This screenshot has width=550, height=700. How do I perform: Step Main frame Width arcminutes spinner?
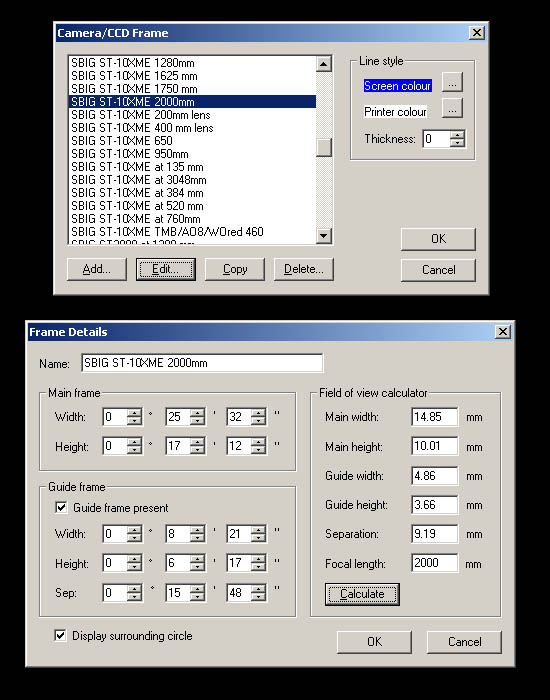pos(197,417)
